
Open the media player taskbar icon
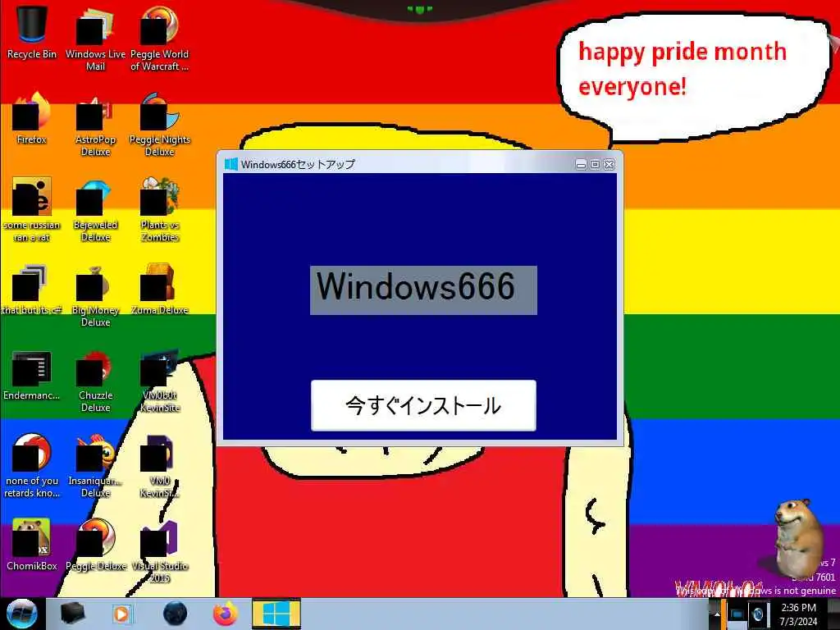[121, 614]
